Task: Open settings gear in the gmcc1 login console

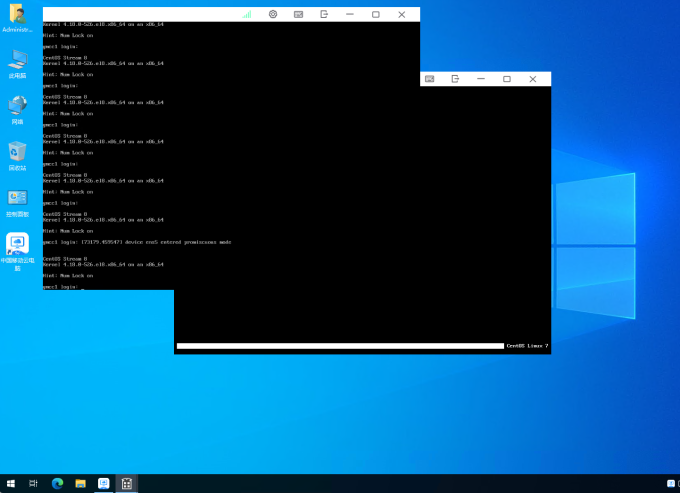Action: [273, 15]
